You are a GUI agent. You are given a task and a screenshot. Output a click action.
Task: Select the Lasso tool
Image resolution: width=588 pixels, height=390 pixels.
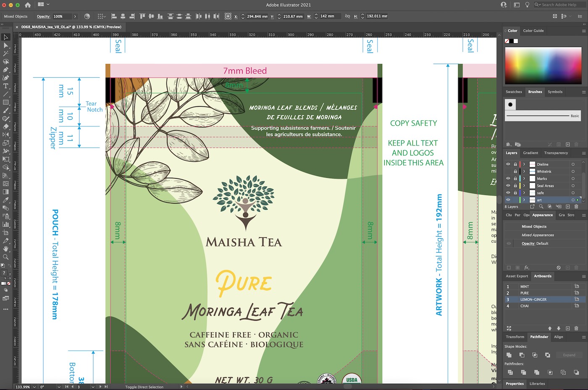[x=6, y=62]
